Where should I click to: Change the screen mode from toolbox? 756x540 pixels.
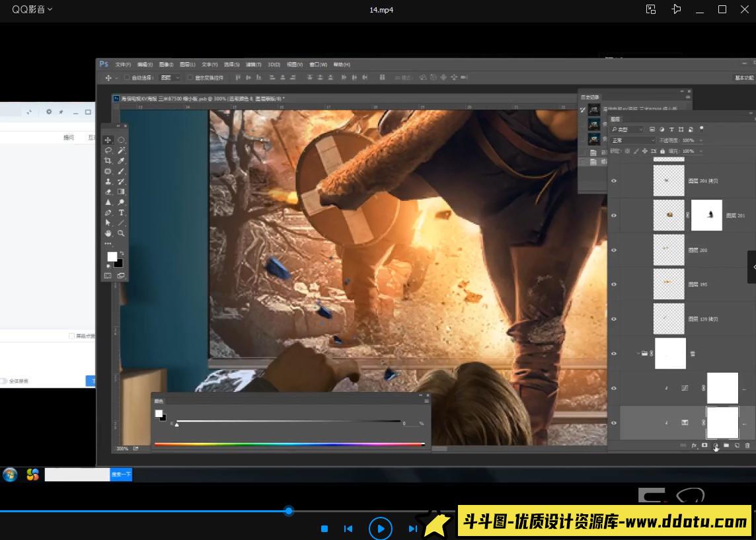tap(121, 276)
